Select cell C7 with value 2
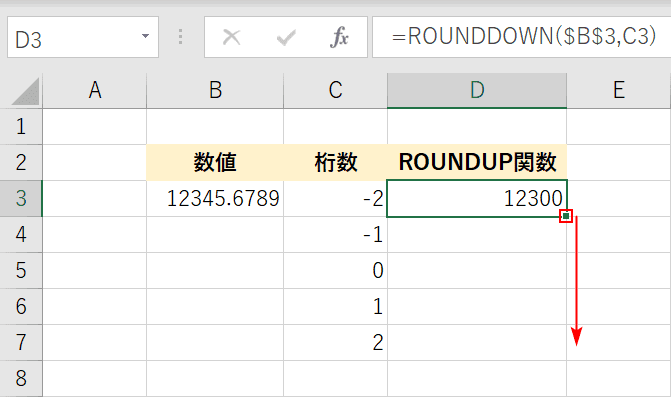This screenshot has width=671, height=397. click(336, 342)
